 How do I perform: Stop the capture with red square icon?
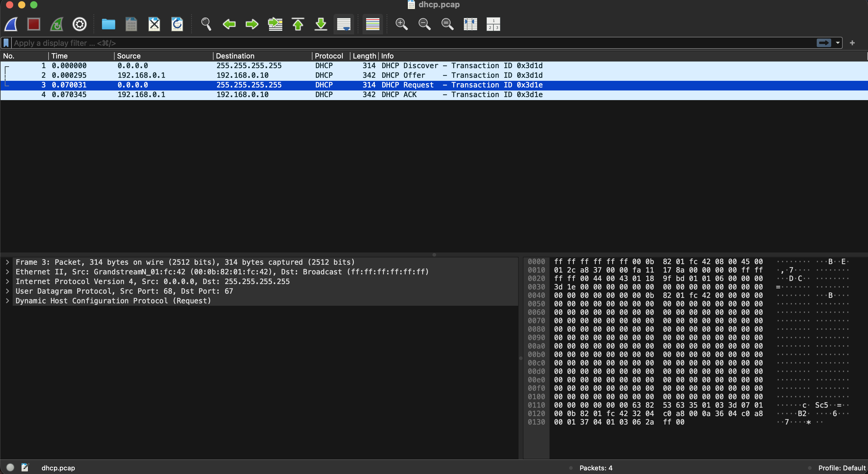tap(34, 24)
